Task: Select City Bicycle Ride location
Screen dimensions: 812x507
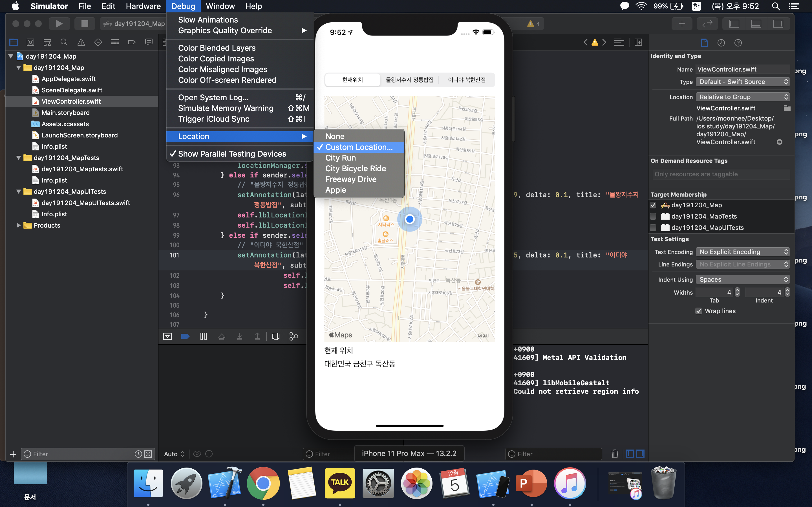Action: (355, 169)
